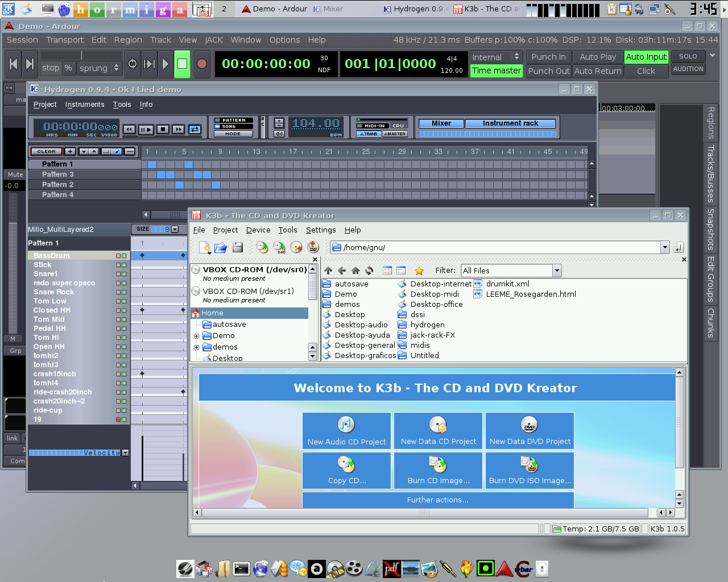
Task: Arm the Ardour record button
Action: (202, 64)
